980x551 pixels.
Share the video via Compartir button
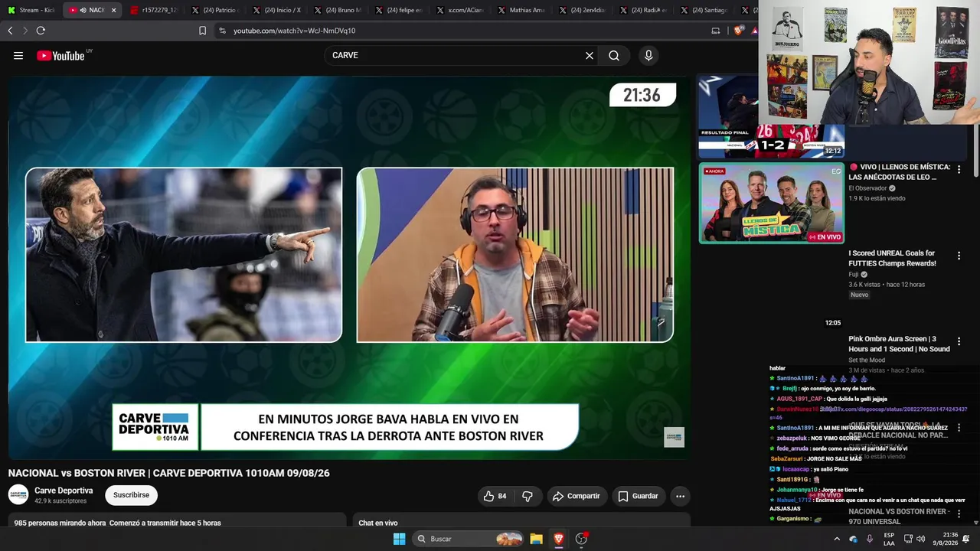point(576,496)
